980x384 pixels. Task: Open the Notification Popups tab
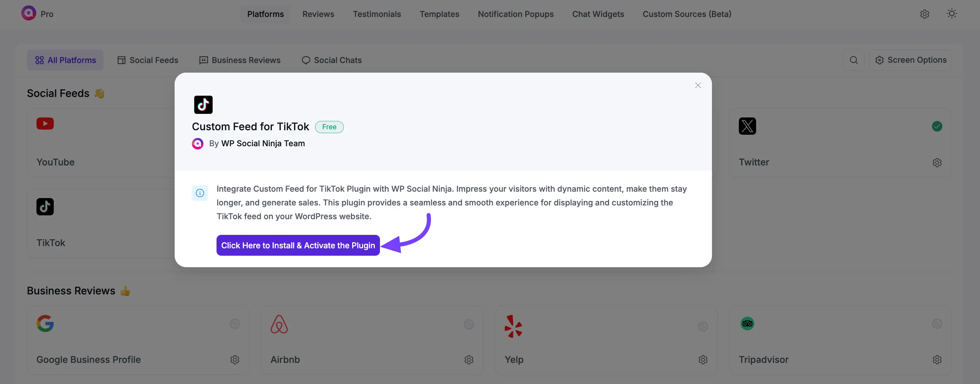pyautogui.click(x=516, y=14)
